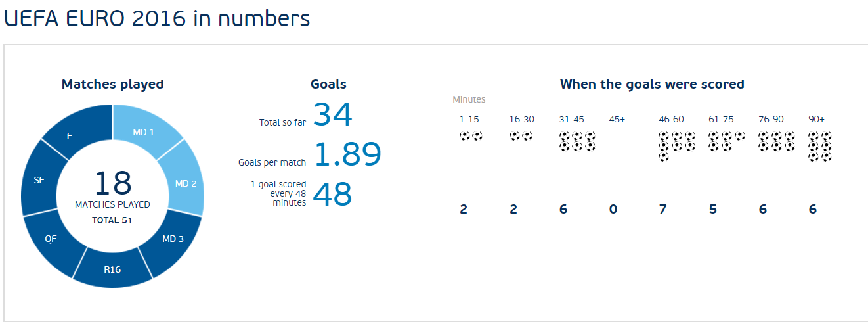Select the ball icons for 61-75 minutes

tap(726, 141)
